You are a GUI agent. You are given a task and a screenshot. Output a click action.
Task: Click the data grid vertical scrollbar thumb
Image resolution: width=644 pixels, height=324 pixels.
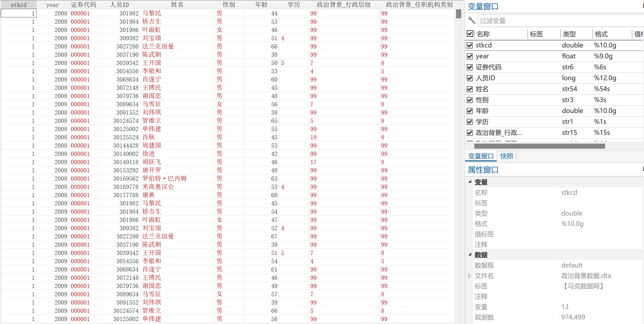point(459,14)
